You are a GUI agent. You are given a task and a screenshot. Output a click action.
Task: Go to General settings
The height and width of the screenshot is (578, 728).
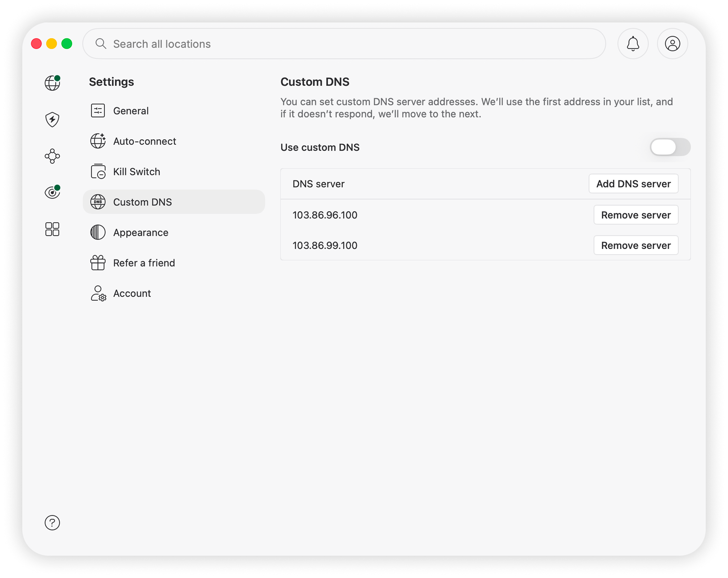(x=174, y=111)
